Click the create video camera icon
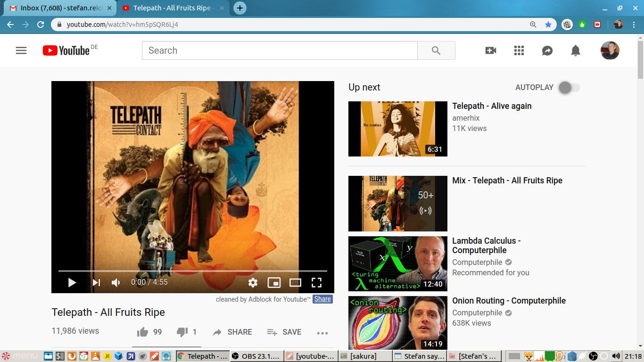 491,50
